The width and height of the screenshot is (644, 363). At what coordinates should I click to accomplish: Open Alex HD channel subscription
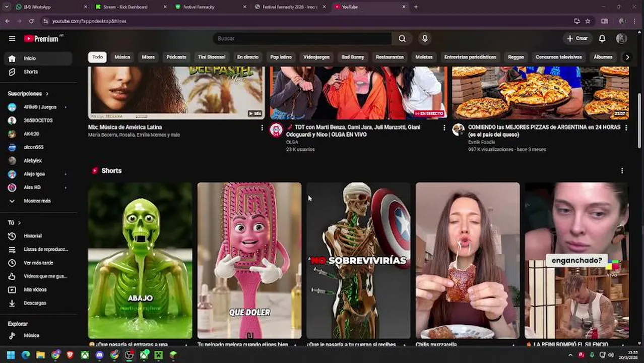pyautogui.click(x=38, y=188)
